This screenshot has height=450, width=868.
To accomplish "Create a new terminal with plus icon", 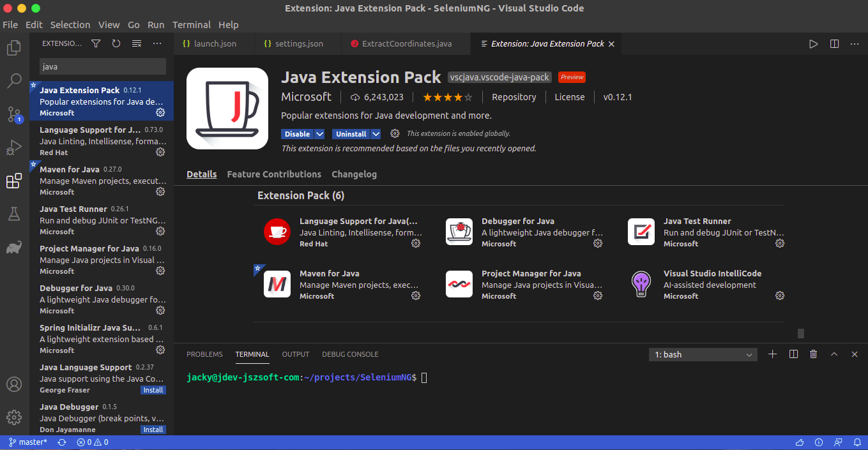I will [x=772, y=354].
